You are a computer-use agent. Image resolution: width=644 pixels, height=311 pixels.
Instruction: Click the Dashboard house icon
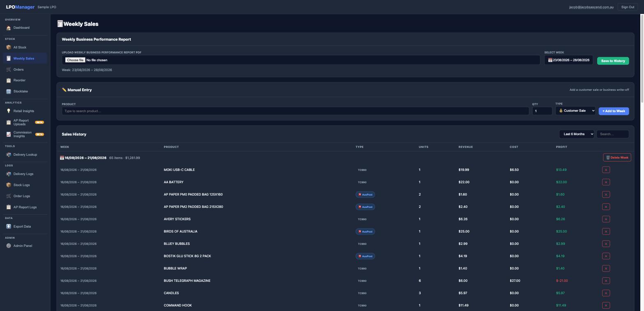click(9, 28)
